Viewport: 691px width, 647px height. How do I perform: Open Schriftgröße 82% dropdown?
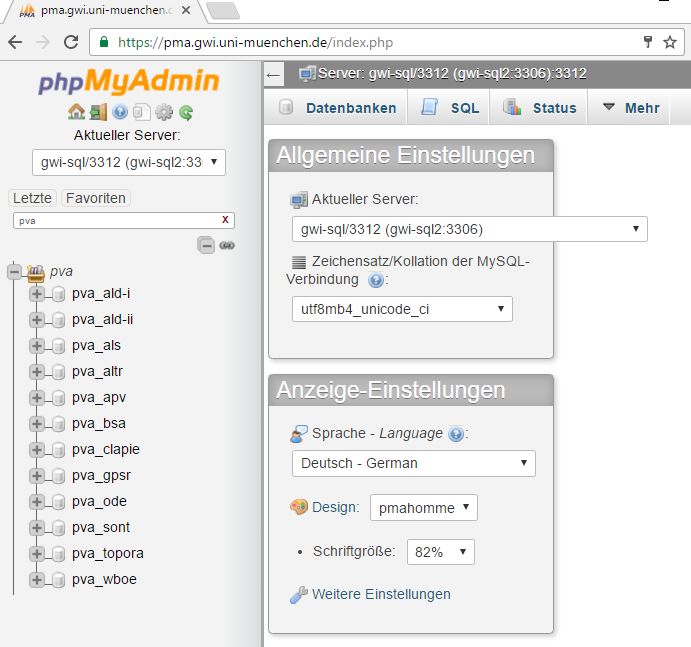440,552
